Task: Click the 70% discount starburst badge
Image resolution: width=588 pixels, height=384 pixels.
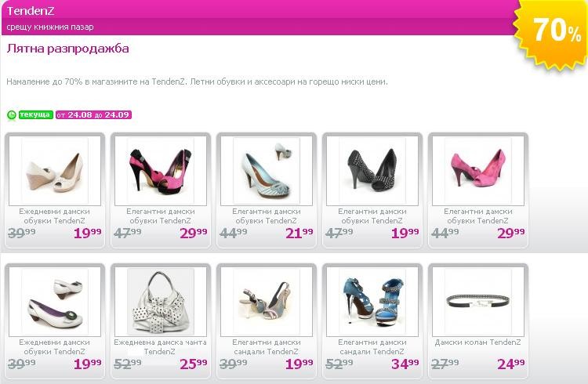Action: coord(550,34)
